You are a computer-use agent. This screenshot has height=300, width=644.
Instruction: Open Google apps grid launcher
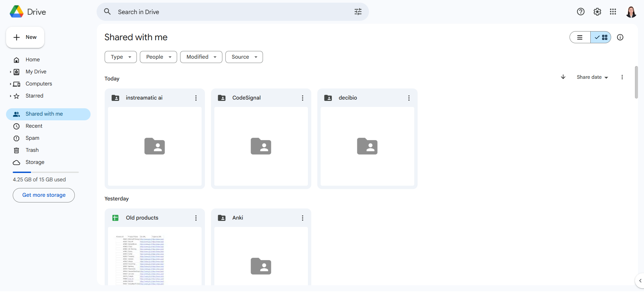click(x=613, y=12)
